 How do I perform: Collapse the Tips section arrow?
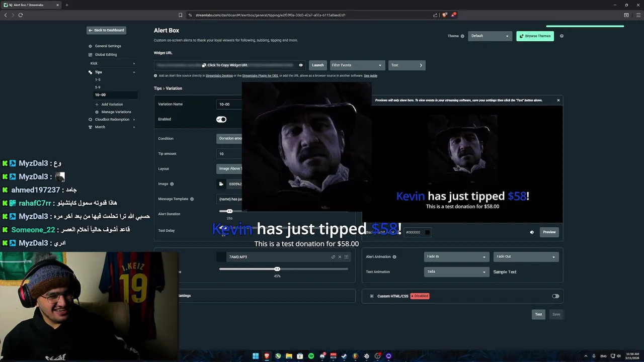134,72
